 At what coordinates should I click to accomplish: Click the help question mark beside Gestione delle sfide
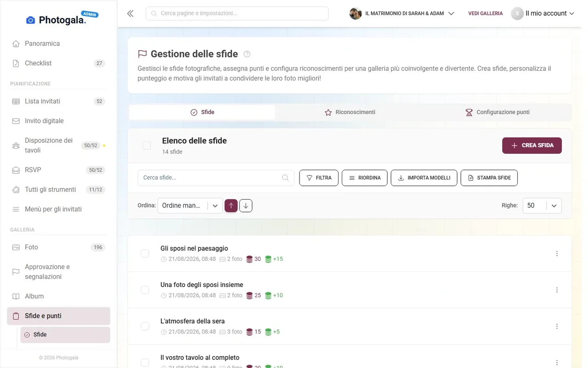pyautogui.click(x=247, y=54)
